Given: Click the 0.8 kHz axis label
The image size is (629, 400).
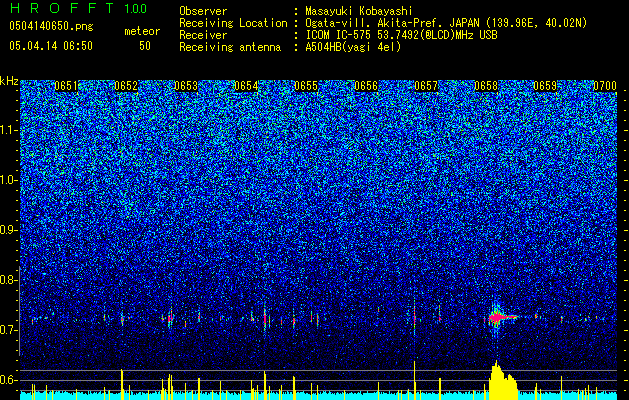Looking at the screenshot, I should pos(9,280).
